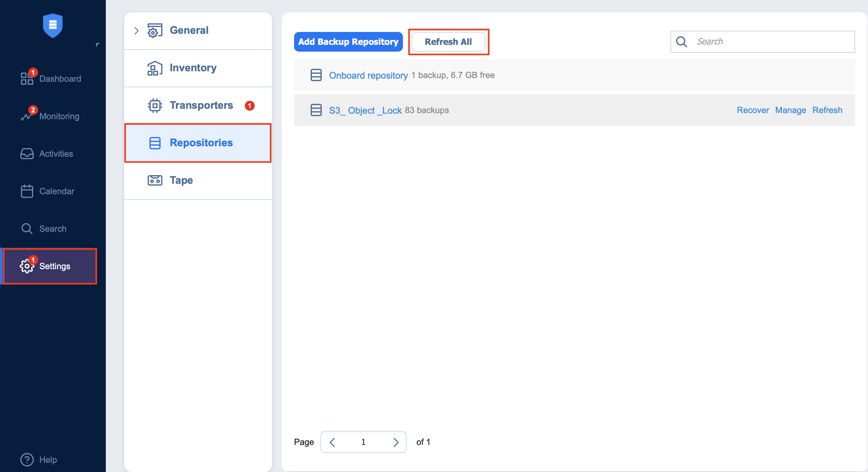Expand the General section chevron
Image resolution: width=868 pixels, height=472 pixels.
tap(137, 31)
